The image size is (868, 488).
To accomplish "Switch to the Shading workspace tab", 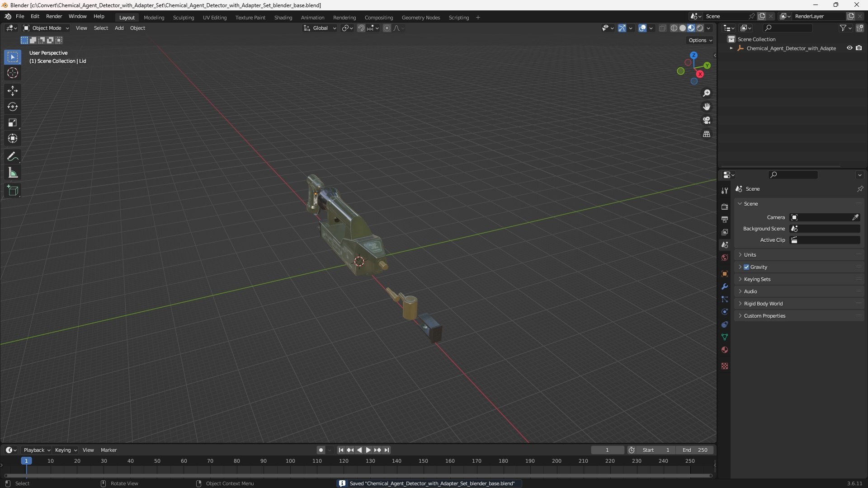I will (283, 18).
